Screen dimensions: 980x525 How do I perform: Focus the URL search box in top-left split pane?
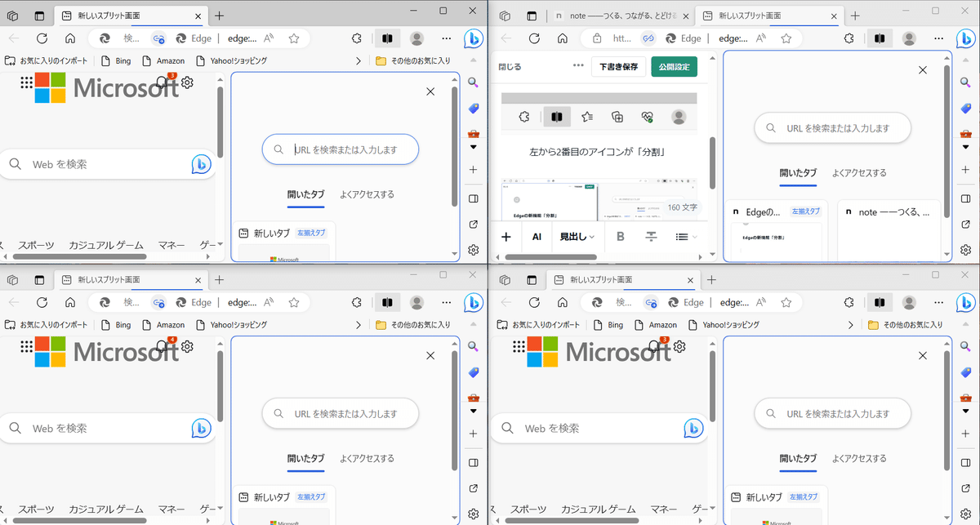340,149
